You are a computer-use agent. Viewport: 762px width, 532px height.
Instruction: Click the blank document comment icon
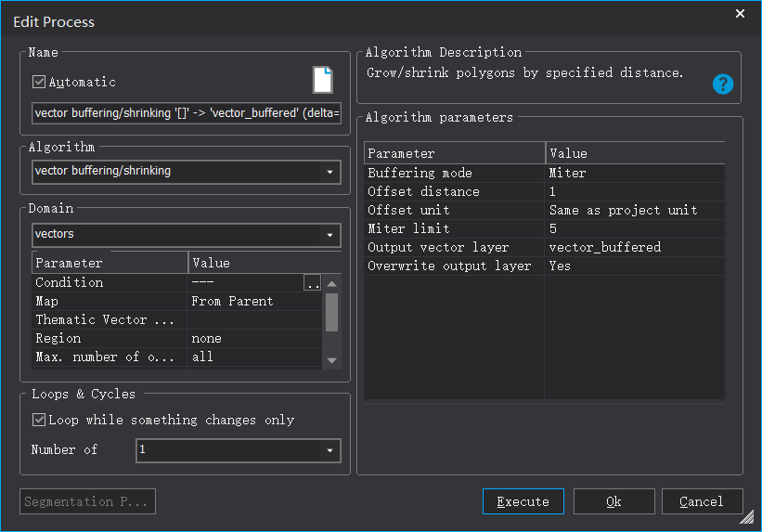coord(322,80)
